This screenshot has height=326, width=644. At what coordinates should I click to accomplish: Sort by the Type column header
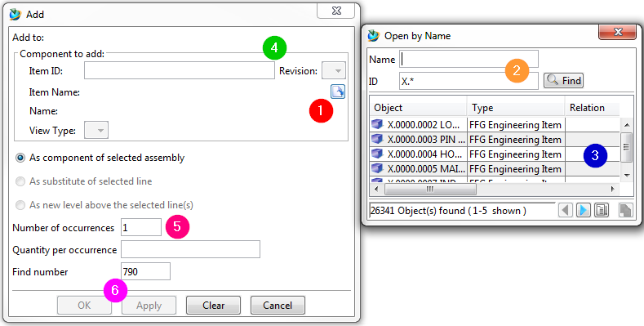pyautogui.click(x=516, y=108)
